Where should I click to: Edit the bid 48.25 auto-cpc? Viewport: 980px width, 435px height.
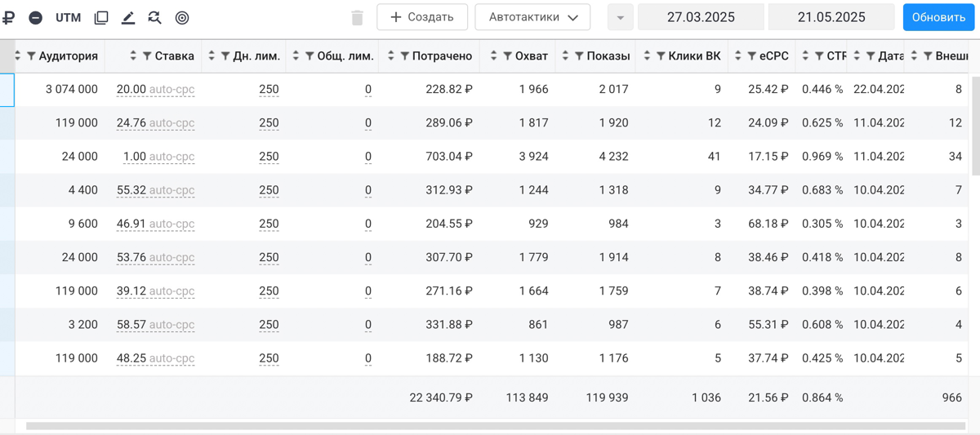click(x=156, y=358)
